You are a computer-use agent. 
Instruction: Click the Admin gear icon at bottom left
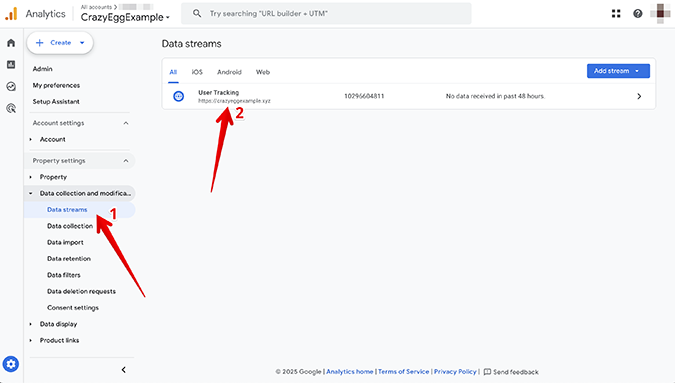click(11, 364)
